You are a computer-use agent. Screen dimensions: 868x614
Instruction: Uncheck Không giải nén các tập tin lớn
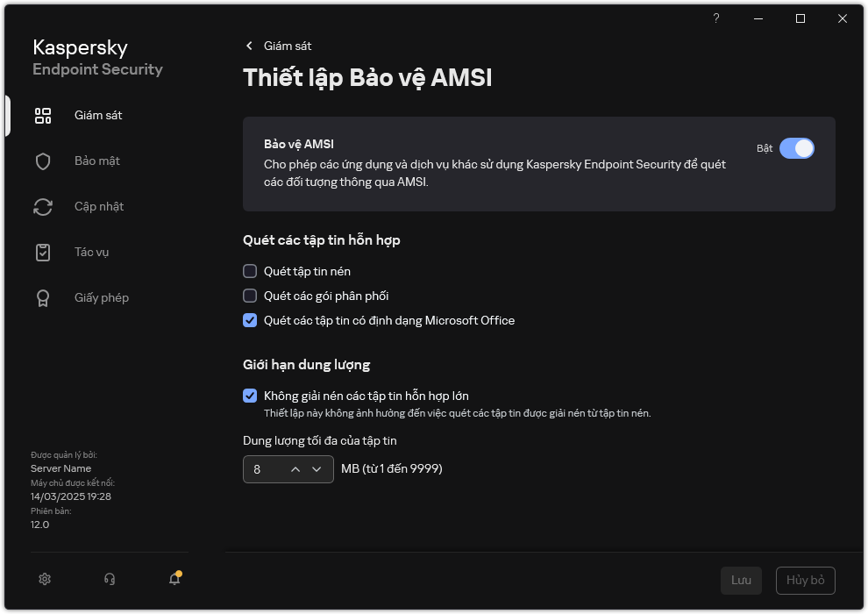250,396
